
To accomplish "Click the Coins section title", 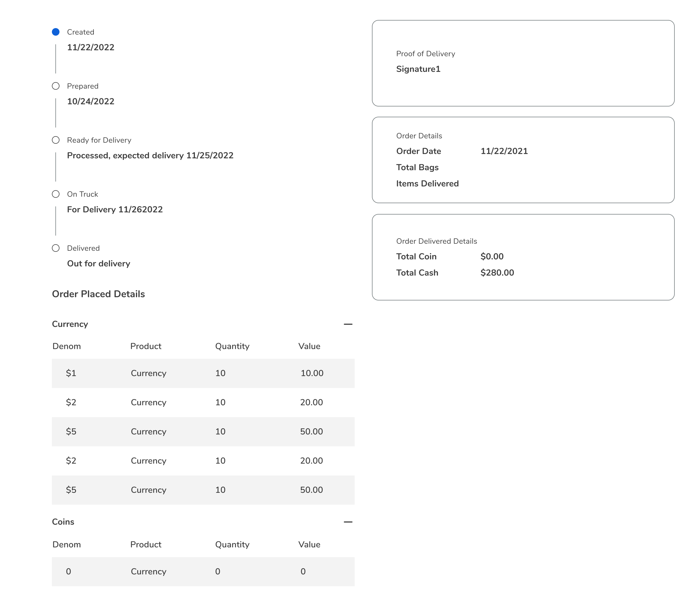I will [63, 522].
